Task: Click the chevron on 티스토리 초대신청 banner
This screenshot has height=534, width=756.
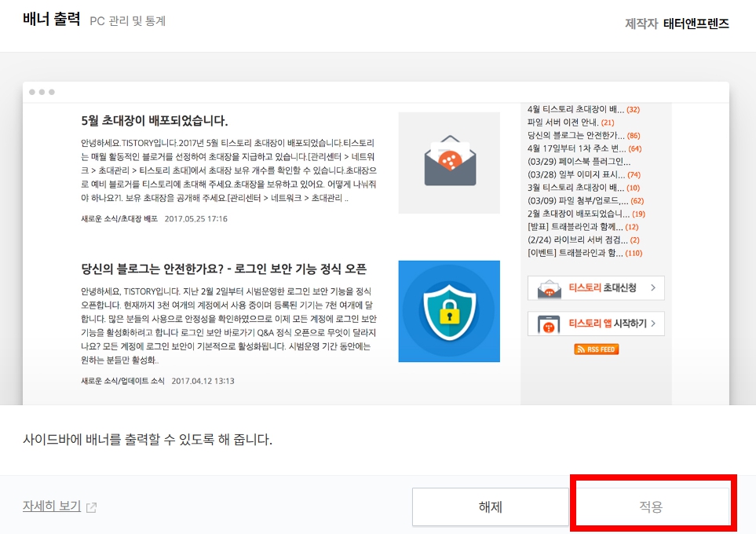Action: (653, 288)
